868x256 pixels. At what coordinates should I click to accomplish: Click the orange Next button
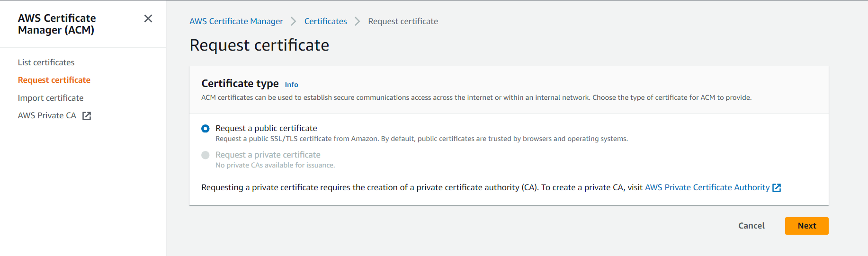click(807, 226)
